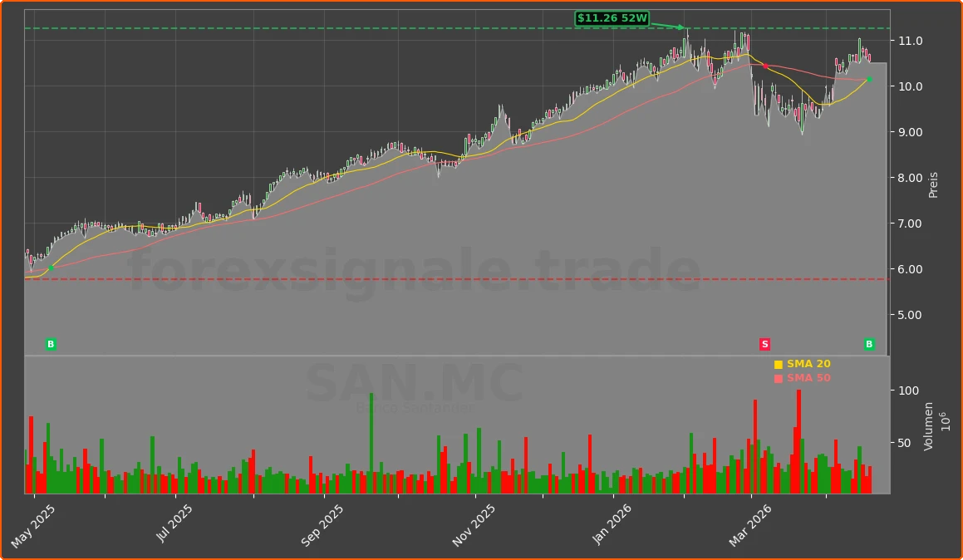
Task: Click the Sep 2025 date label
Action: [x=322, y=526]
